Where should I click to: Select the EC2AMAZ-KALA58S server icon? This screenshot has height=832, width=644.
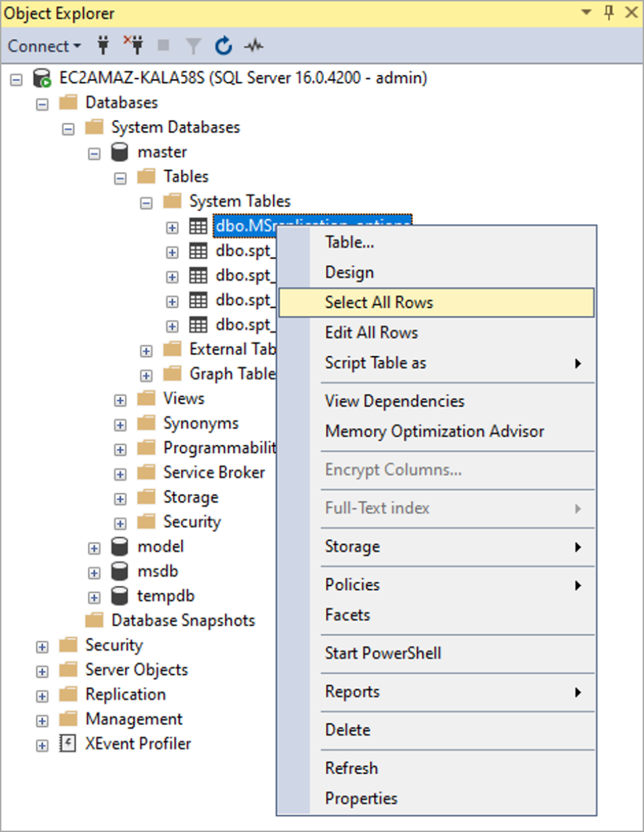[x=42, y=78]
